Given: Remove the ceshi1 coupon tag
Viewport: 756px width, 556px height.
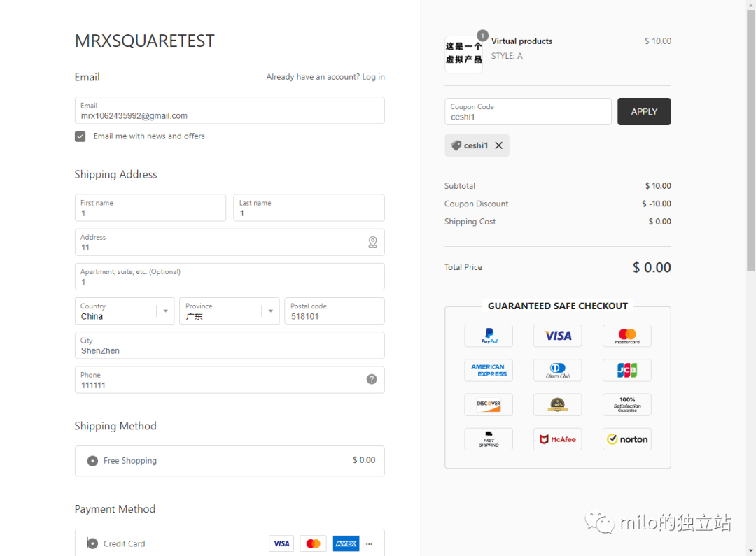Looking at the screenshot, I should coord(498,145).
